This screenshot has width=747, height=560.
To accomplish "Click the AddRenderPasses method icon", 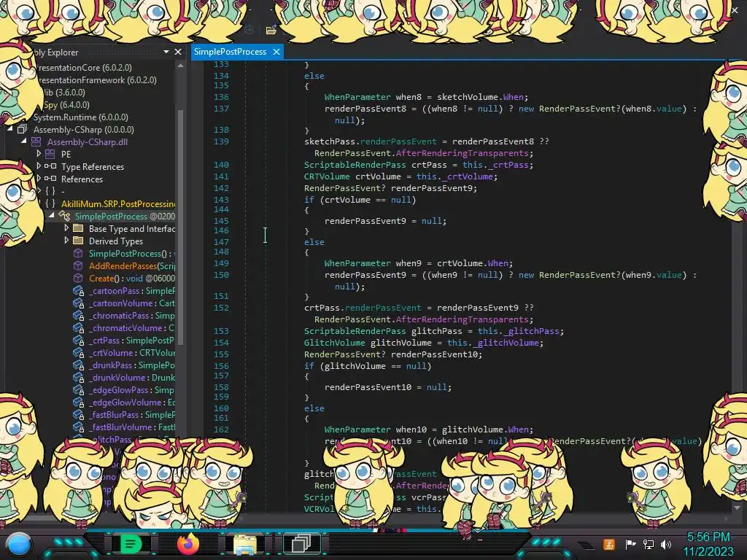I will pos(78,265).
